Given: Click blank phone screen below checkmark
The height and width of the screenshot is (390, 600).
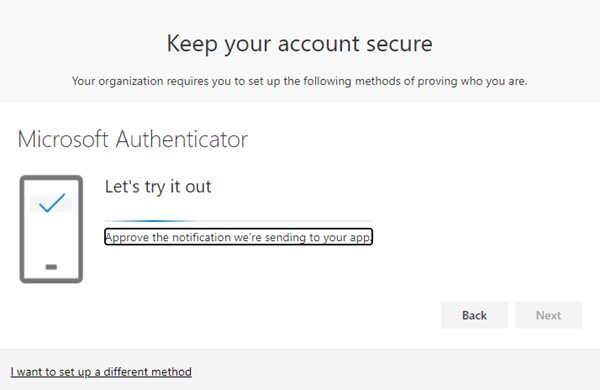Looking at the screenshot, I should click(51, 237).
